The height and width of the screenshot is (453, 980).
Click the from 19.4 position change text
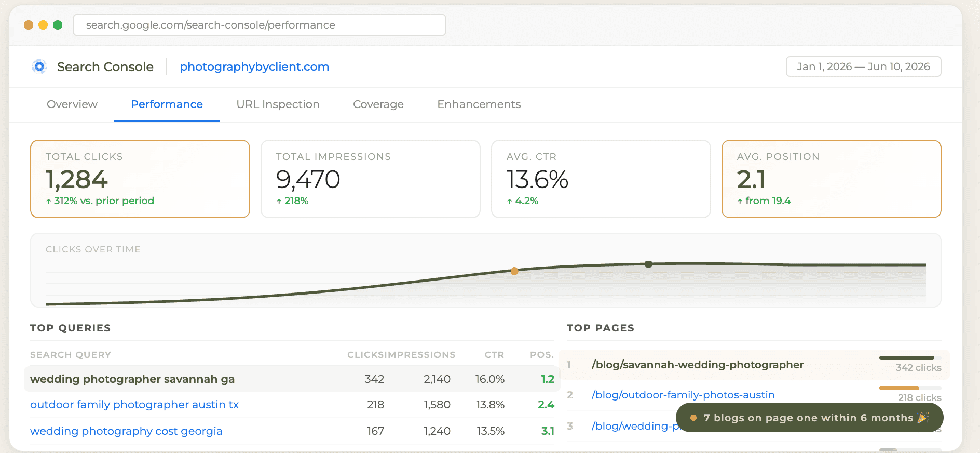[x=764, y=201]
